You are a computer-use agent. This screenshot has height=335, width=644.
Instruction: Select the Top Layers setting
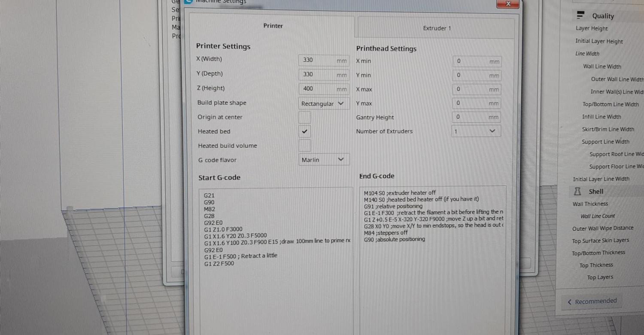(x=600, y=277)
